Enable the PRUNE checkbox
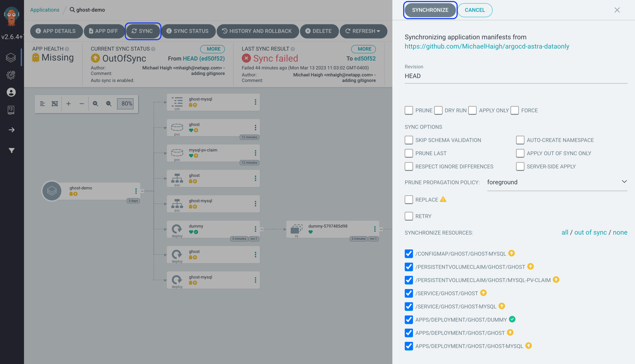Viewport: 635px width, 364px height. [409, 110]
